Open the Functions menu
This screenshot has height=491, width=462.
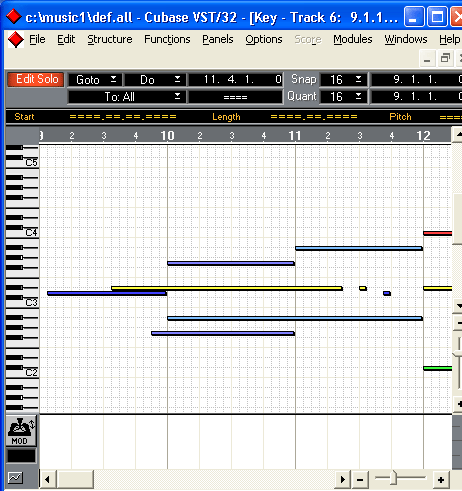(x=167, y=39)
